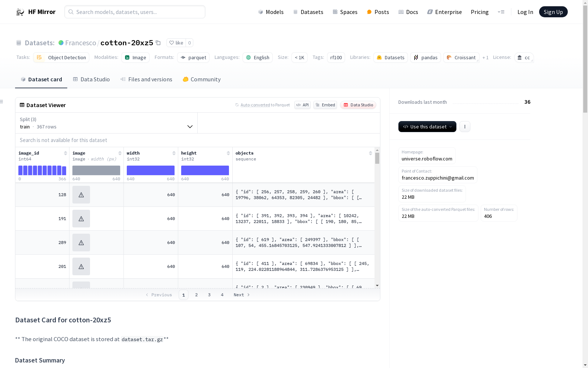Click the Embed button

pos(325,105)
